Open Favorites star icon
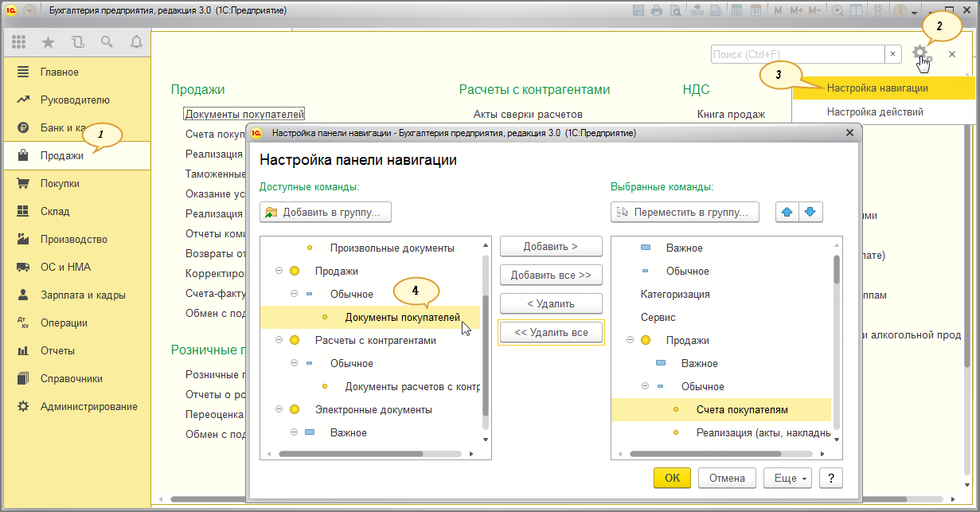The image size is (980, 512). click(x=48, y=42)
